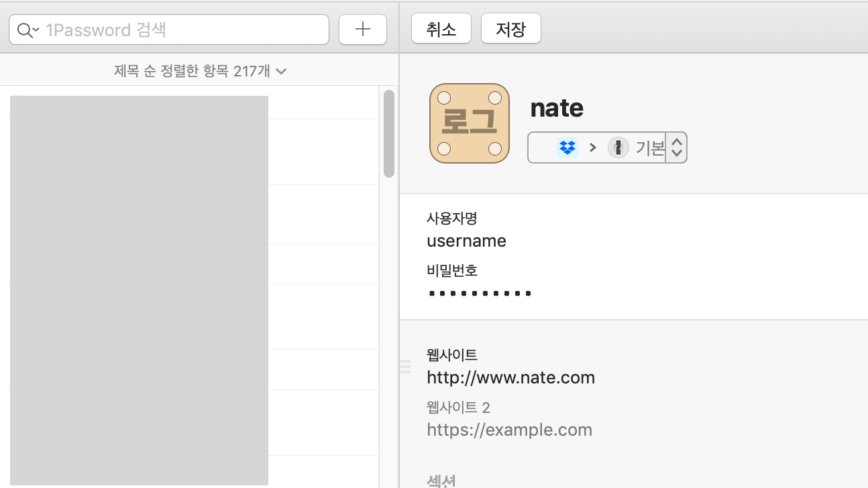
Task: Open the vault selector stepper arrows
Action: (676, 147)
